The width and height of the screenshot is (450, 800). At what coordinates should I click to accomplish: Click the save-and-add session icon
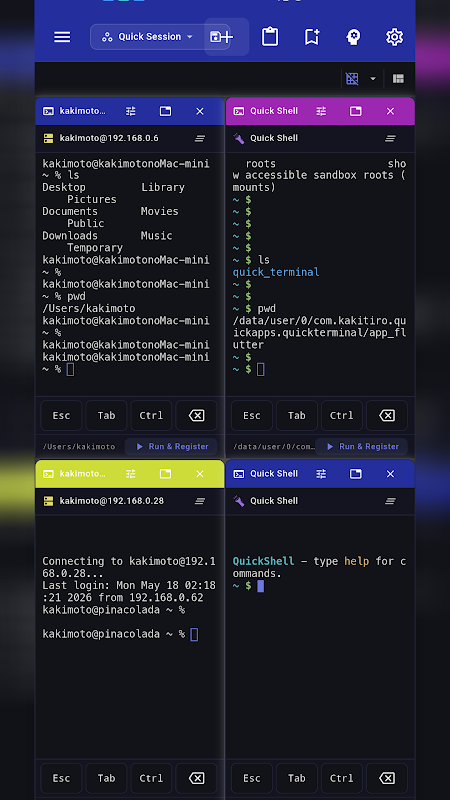[221, 37]
